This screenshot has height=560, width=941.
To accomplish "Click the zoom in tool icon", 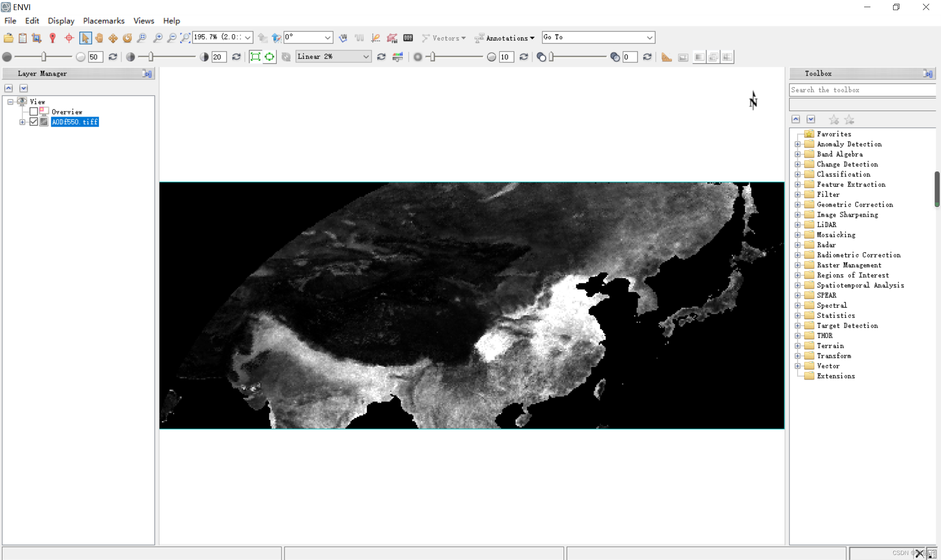I will [x=156, y=37].
